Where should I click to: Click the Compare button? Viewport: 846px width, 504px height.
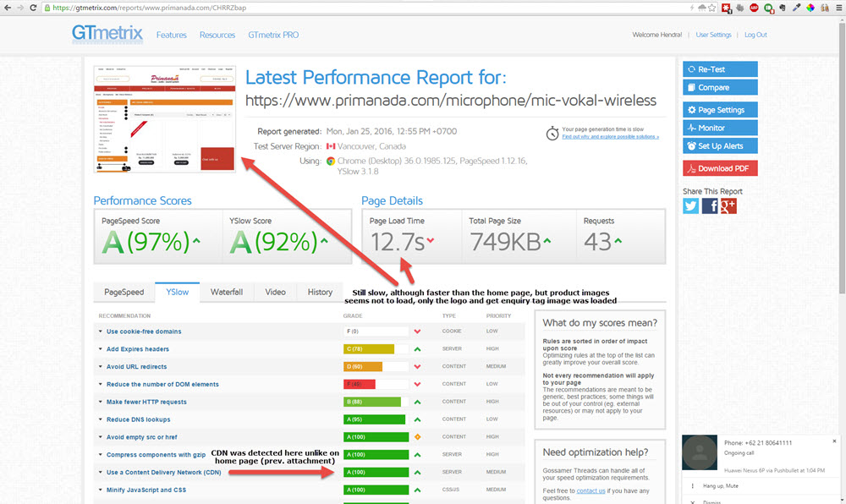click(x=720, y=87)
